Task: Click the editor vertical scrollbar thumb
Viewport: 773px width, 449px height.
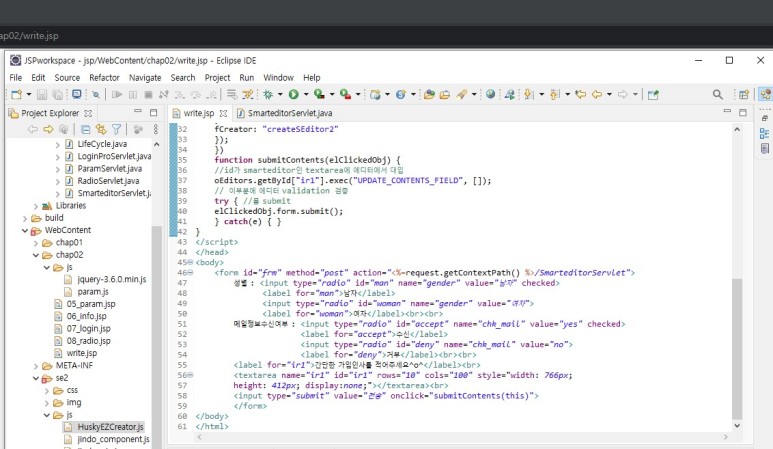Action: pyautogui.click(x=737, y=348)
